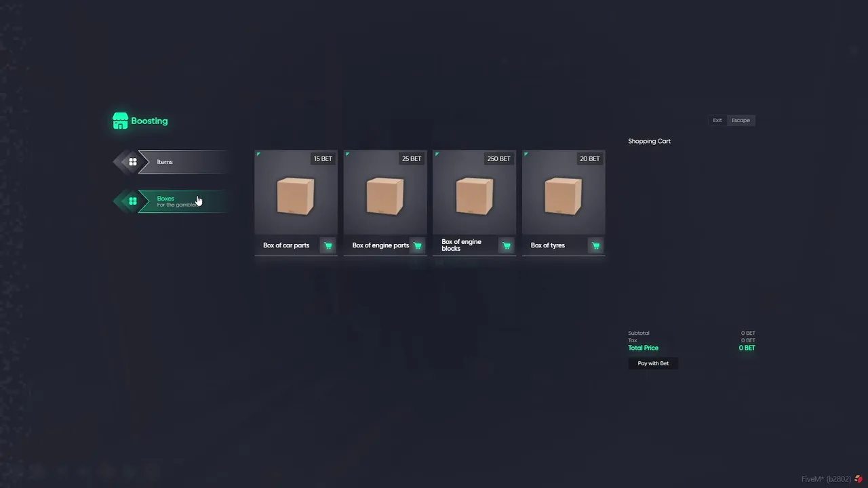Click the 15 BET price tag
Screen dimensions: 868x488
[x=323, y=159]
